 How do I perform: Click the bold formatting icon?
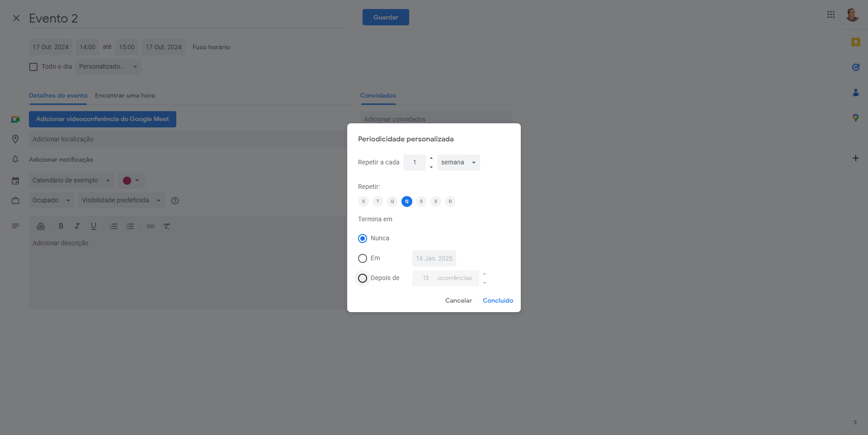(x=61, y=226)
